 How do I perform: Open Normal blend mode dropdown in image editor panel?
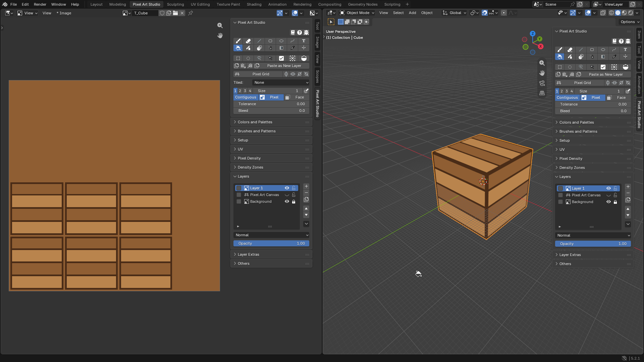pos(271,235)
